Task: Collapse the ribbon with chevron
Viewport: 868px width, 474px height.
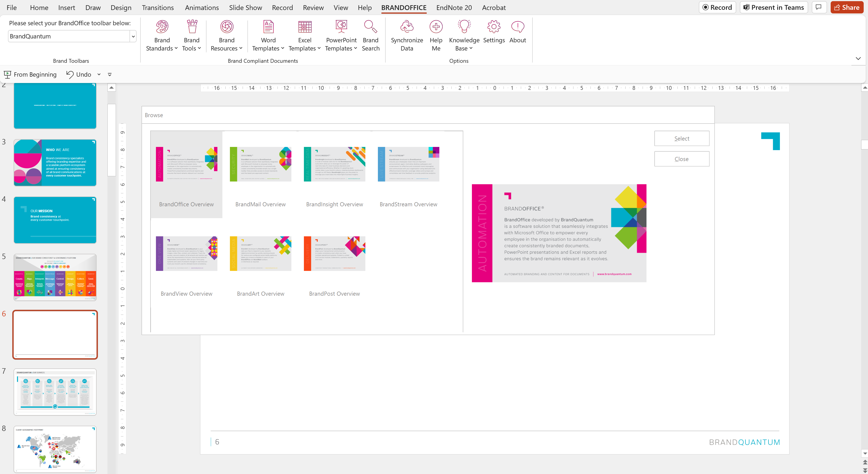Action: [x=858, y=59]
